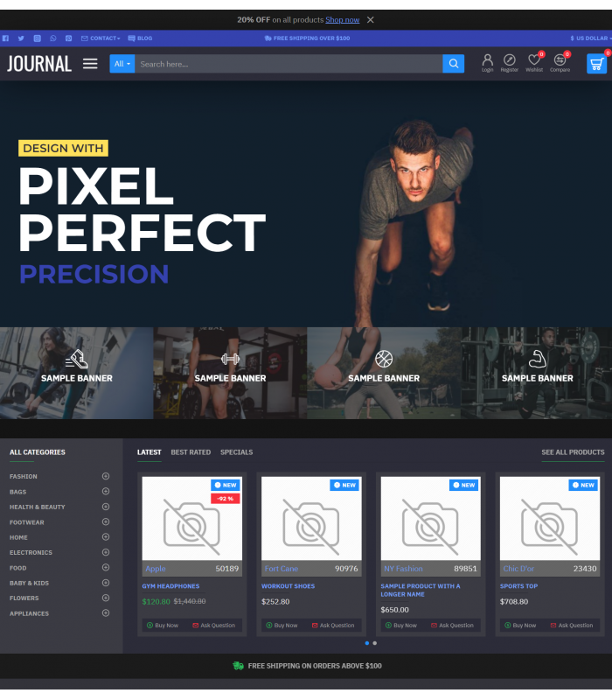Click the Twitter icon in top bar
This screenshot has height=700, width=612.
[x=21, y=38]
